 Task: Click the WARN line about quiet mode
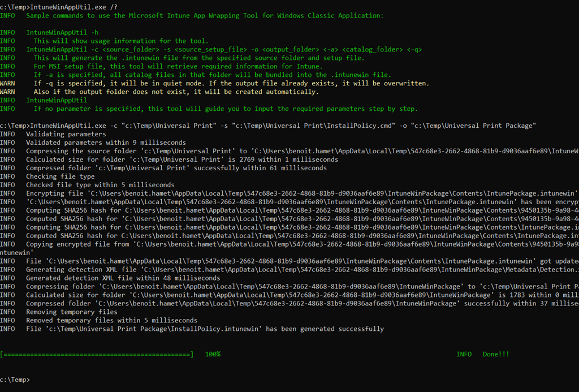(214, 84)
